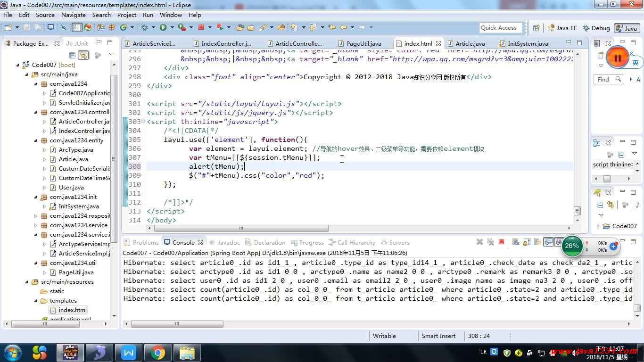Click the red Stop icon in main toolbar
The width and height of the screenshot is (644, 362).
(201, 27)
